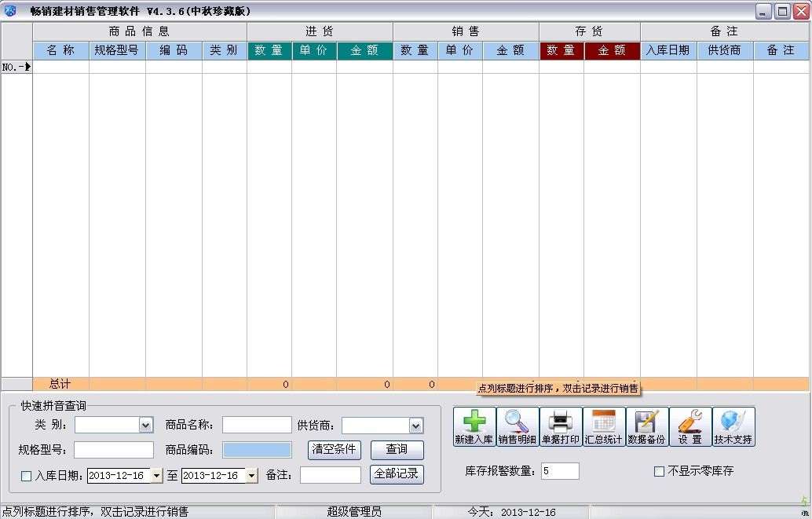Image resolution: width=812 pixels, height=519 pixels.
Task: Open the 新建入库 new stock entry icon
Action: point(474,426)
